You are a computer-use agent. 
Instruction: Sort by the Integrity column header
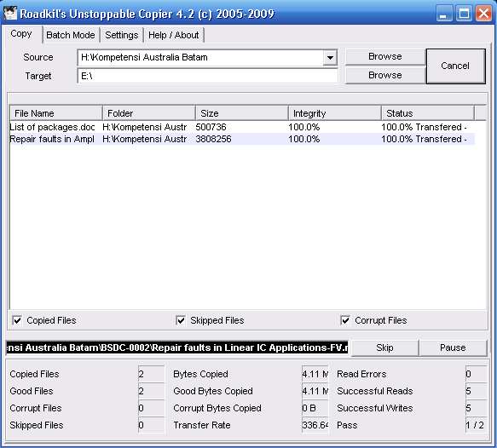(x=335, y=113)
